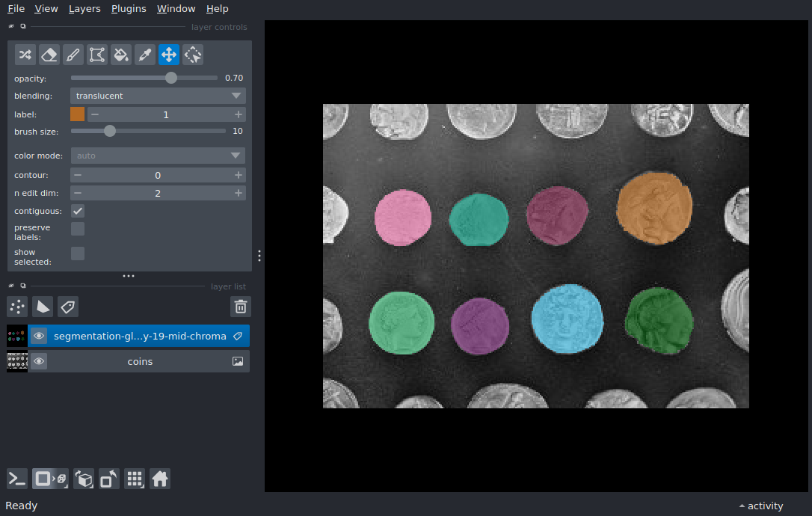The height and width of the screenshot is (516, 812).
Task: Enable preserve labels checkbox
Action: 78,229
